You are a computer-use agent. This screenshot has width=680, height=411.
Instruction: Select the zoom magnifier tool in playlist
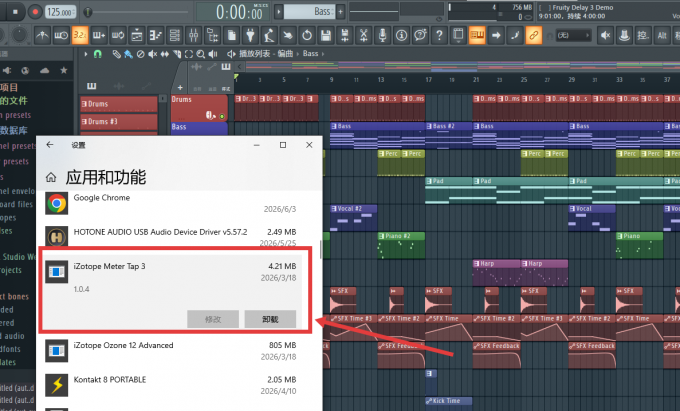point(200,54)
